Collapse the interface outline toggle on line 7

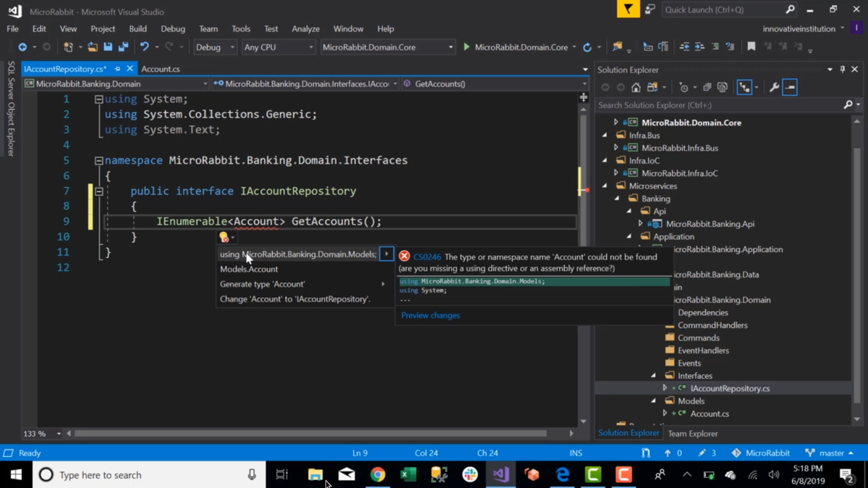[x=99, y=192]
